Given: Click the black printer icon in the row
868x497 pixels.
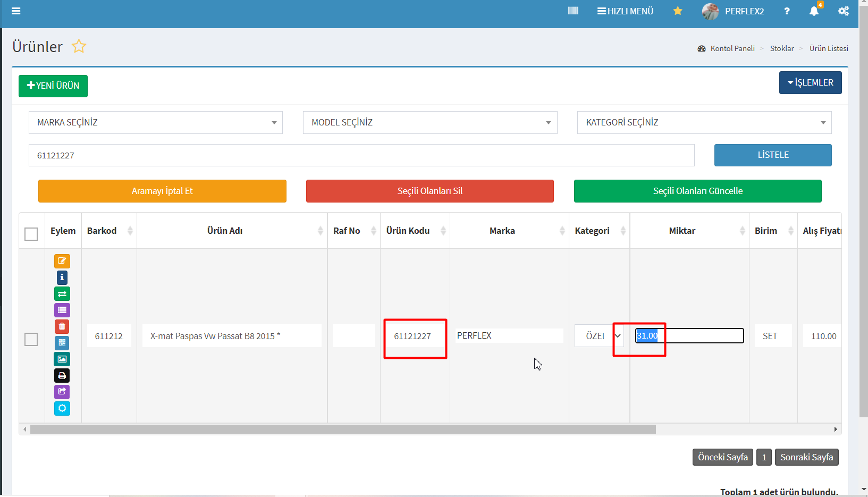Looking at the screenshot, I should coord(62,376).
